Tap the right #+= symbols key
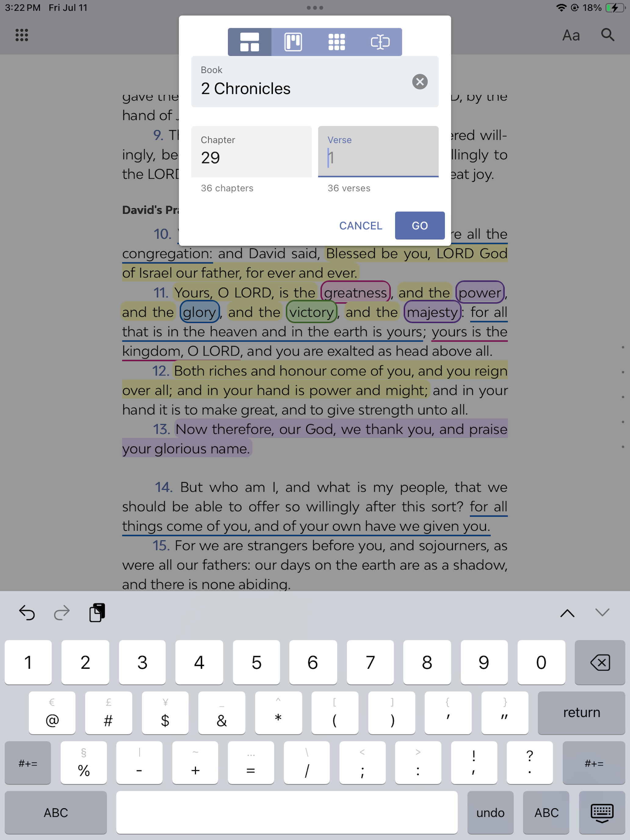 point(594,763)
